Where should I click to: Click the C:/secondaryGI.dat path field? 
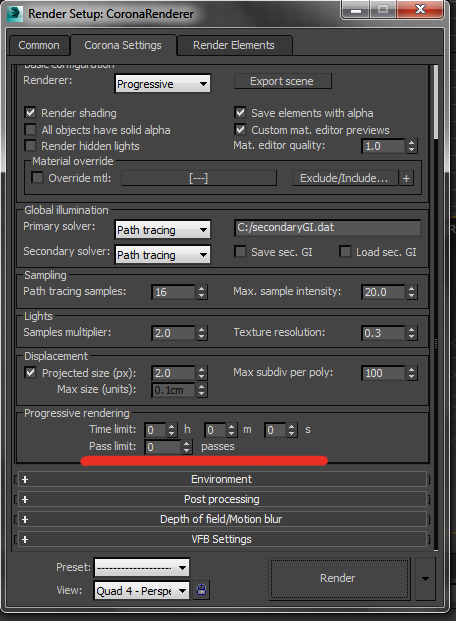pos(328,227)
